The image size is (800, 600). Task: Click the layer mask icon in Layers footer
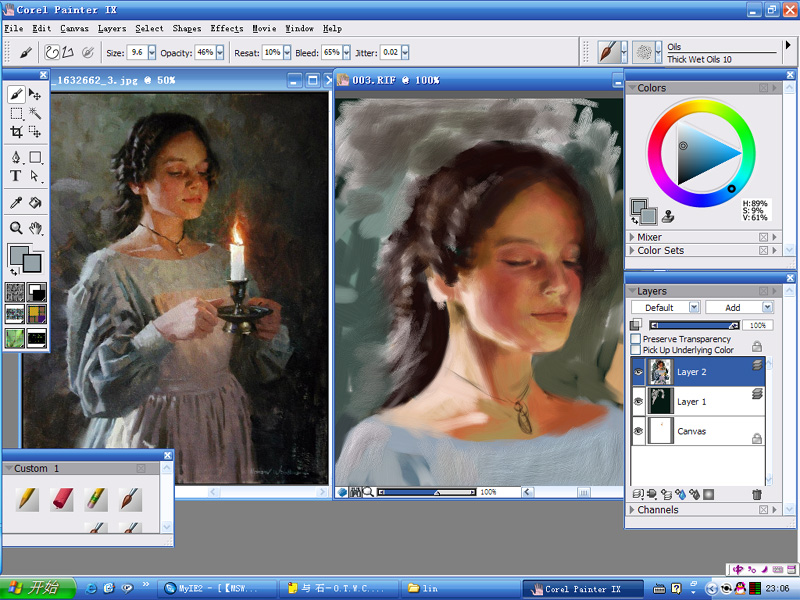tap(708, 494)
